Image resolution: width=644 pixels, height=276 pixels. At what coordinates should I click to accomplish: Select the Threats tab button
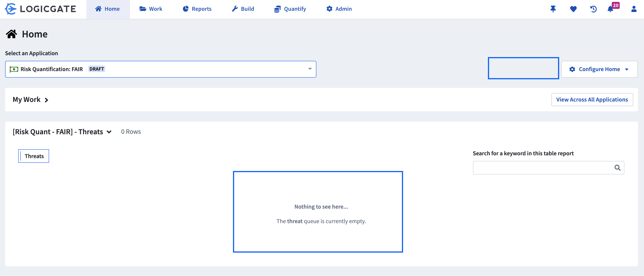click(34, 156)
